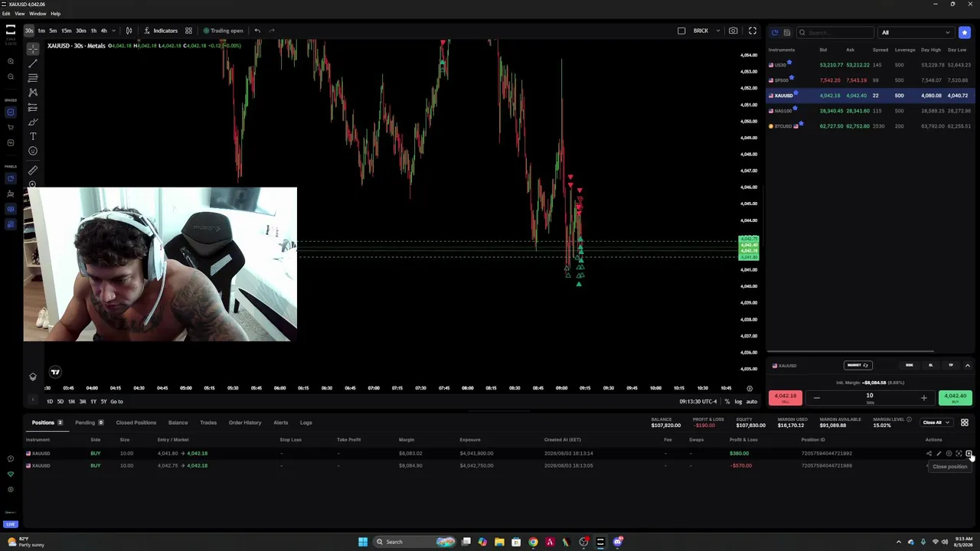Click the Go to date button
The height and width of the screenshot is (551, 980).
coord(116,402)
